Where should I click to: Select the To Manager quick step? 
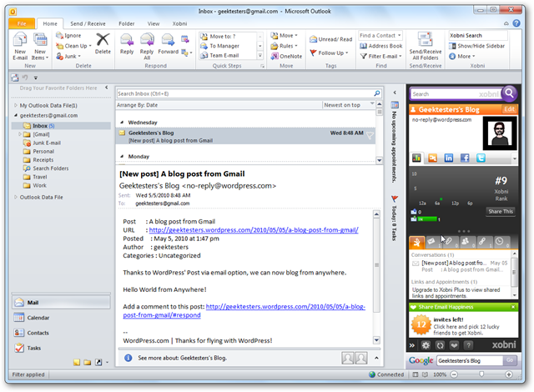coord(227,46)
